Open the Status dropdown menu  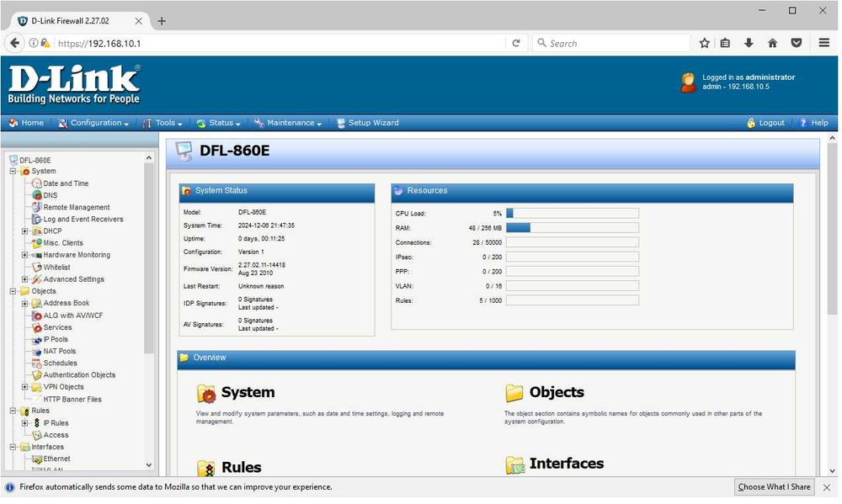point(219,124)
